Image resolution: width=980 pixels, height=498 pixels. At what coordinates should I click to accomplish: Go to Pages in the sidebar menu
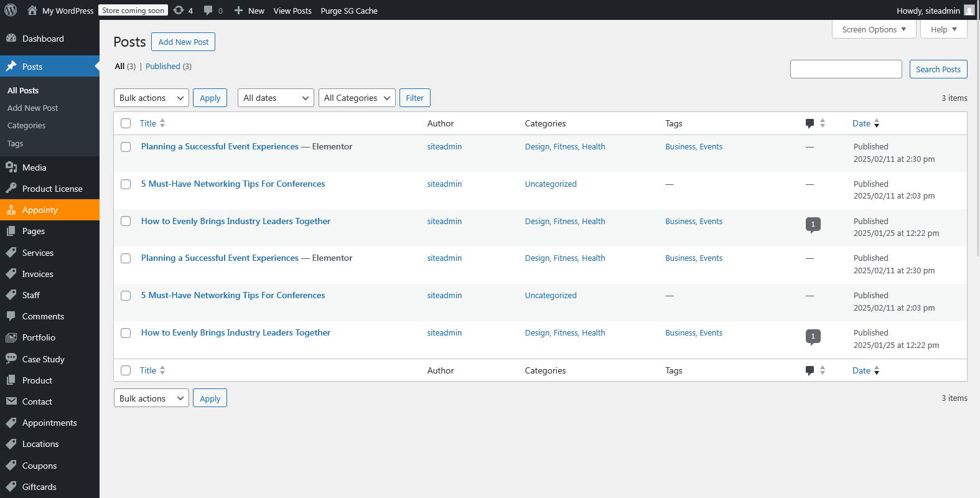[34, 231]
